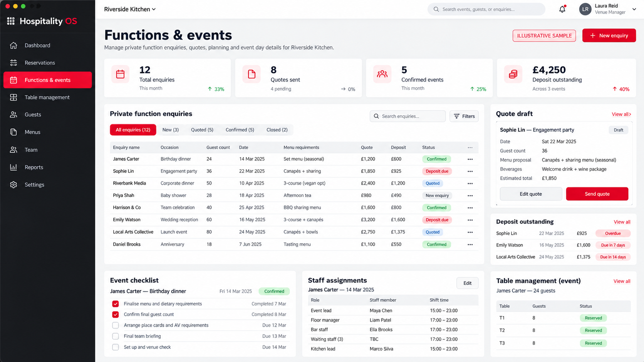
Task: Open row actions menu for Riverbank Media
Action: coord(470,184)
